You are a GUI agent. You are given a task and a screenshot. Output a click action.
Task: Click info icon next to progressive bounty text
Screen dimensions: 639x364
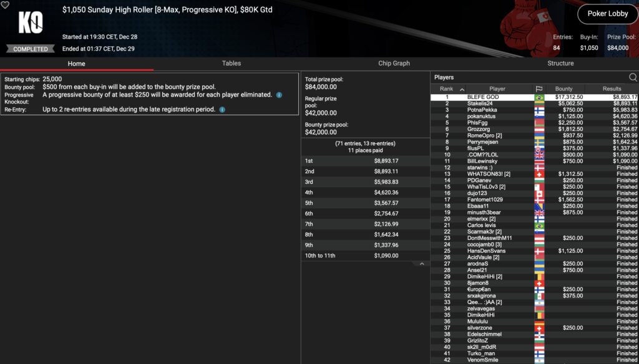(279, 95)
